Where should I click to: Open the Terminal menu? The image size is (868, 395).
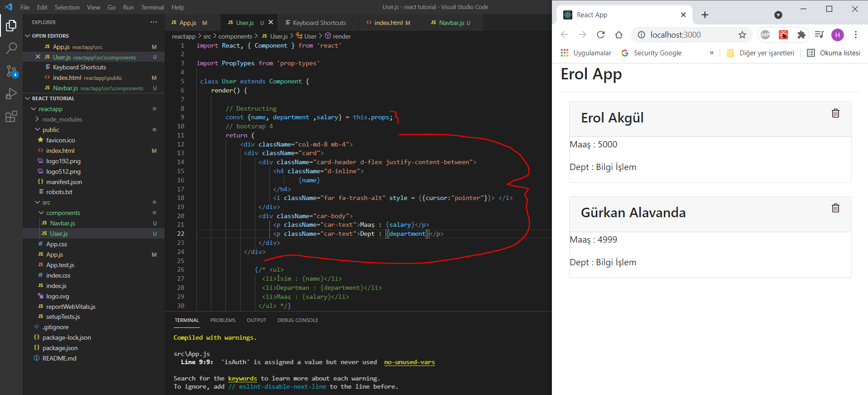point(152,7)
